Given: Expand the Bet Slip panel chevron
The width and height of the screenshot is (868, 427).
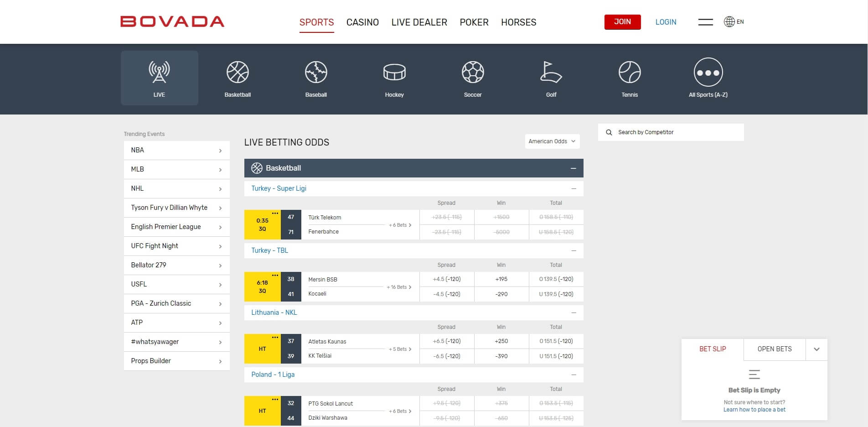Looking at the screenshot, I should tap(817, 349).
